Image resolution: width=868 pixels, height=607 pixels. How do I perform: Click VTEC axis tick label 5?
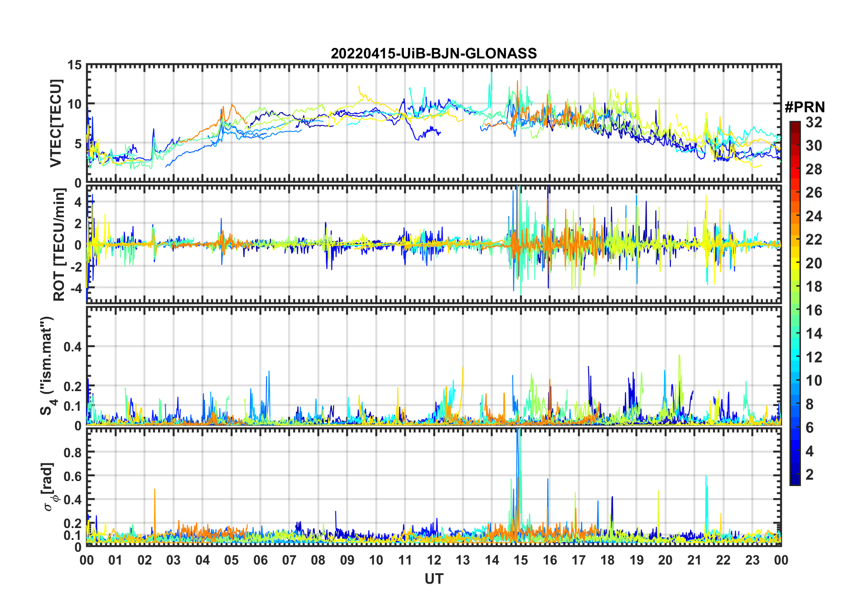[78, 144]
